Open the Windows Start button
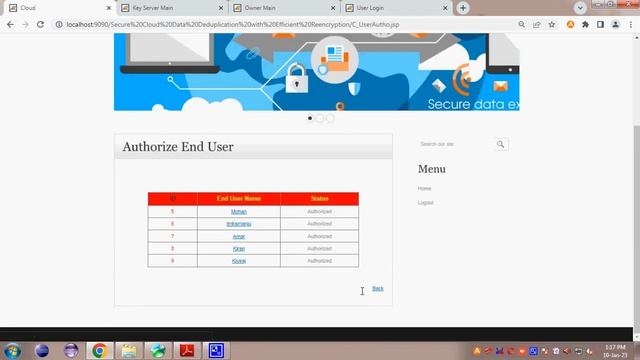This screenshot has width=640, height=360. click(12, 351)
